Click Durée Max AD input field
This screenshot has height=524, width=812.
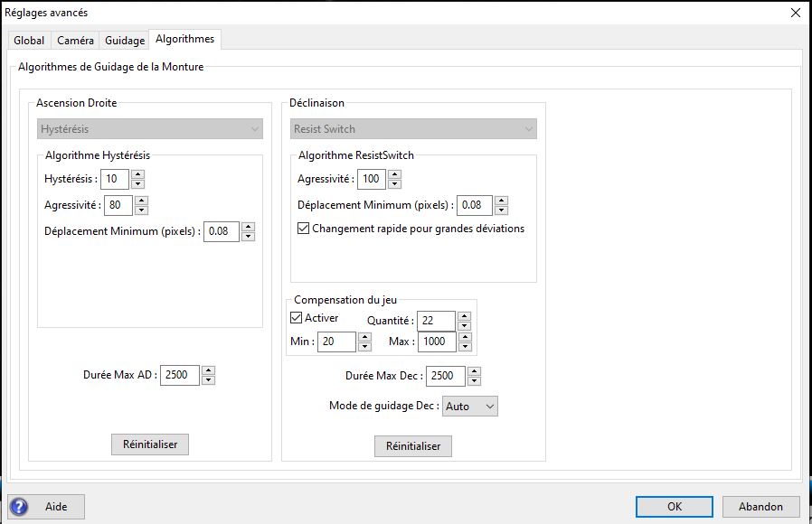click(180, 375)
